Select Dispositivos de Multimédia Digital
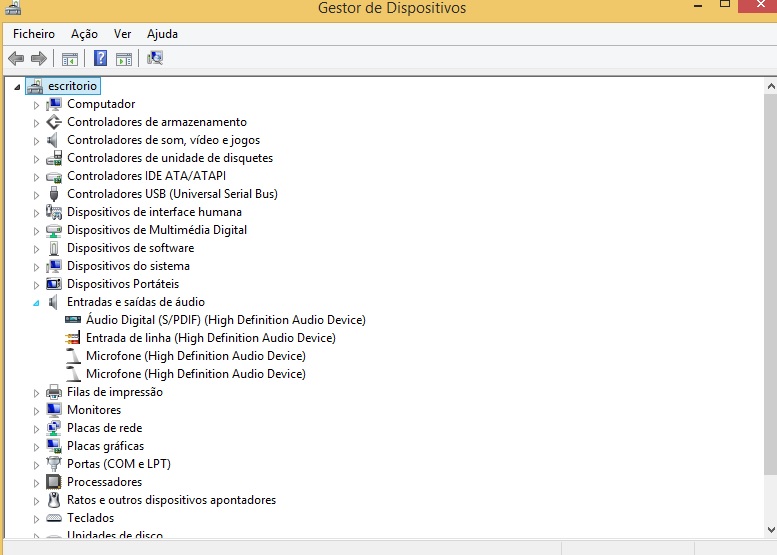Screen dimensions: 777x555 [x=157, y=230]
